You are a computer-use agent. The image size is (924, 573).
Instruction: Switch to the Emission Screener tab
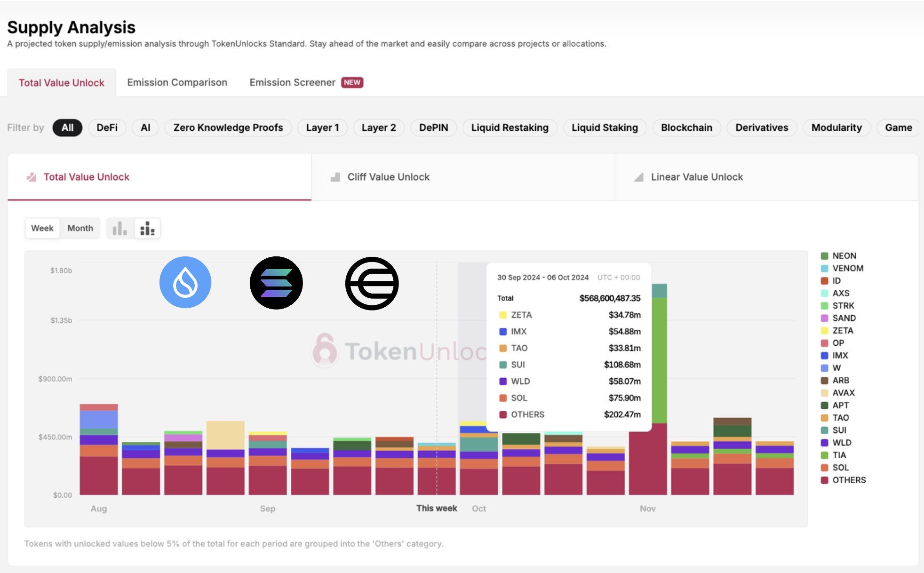point(293,82)
